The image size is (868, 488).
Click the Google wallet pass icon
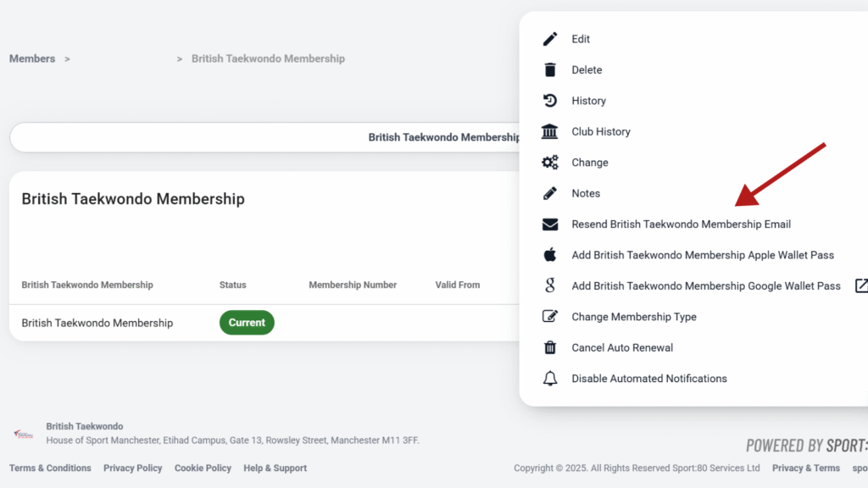(x=550, y=286)
